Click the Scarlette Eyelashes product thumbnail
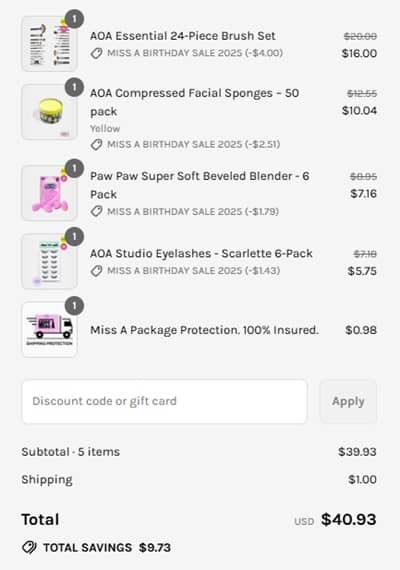 (x=49, y=261)
